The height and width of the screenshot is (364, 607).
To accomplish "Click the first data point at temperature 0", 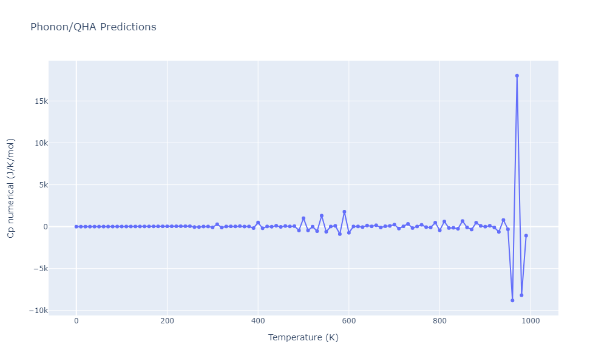I will [x=76, y=226].
